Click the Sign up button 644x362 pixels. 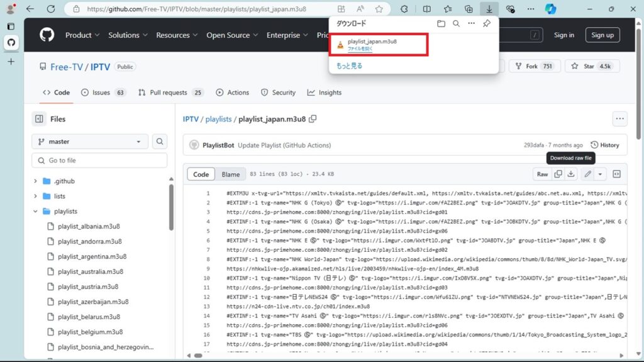pyautogui.click(x=602, y=35)
